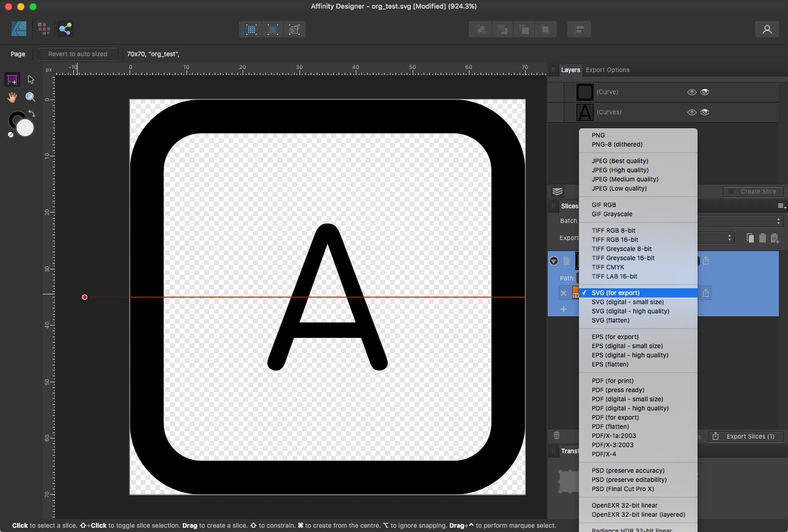Switch to the Export Options tab
788x532 pixels.
click(x=608, y=70)
